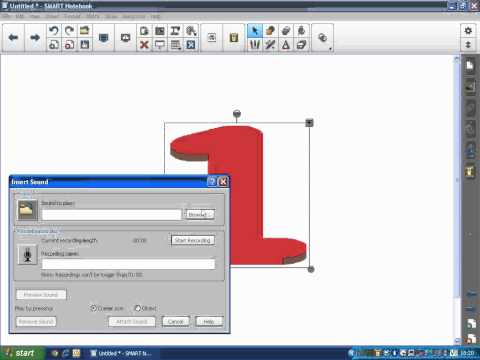The image size is (480, 360).
Task: Move toolbar using up-down arrow icon
Action: 468,44
